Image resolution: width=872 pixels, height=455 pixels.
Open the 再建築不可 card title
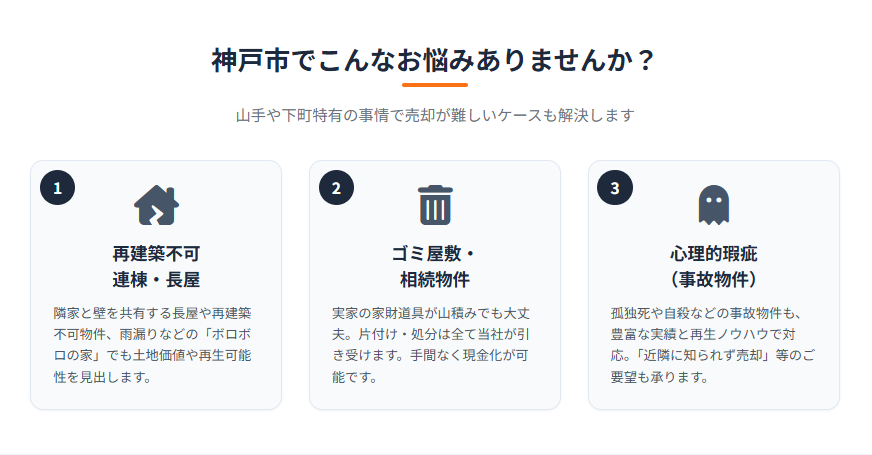point(156,253)
